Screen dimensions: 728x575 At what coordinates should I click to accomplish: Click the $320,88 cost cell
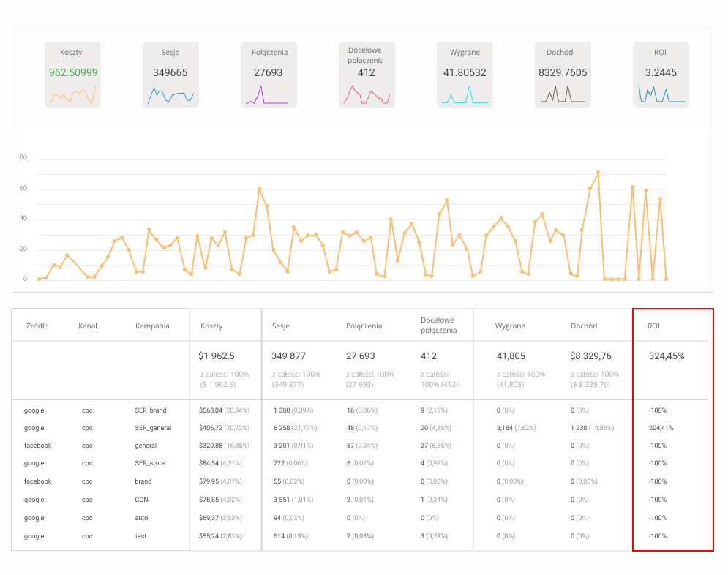click(224, 446)
